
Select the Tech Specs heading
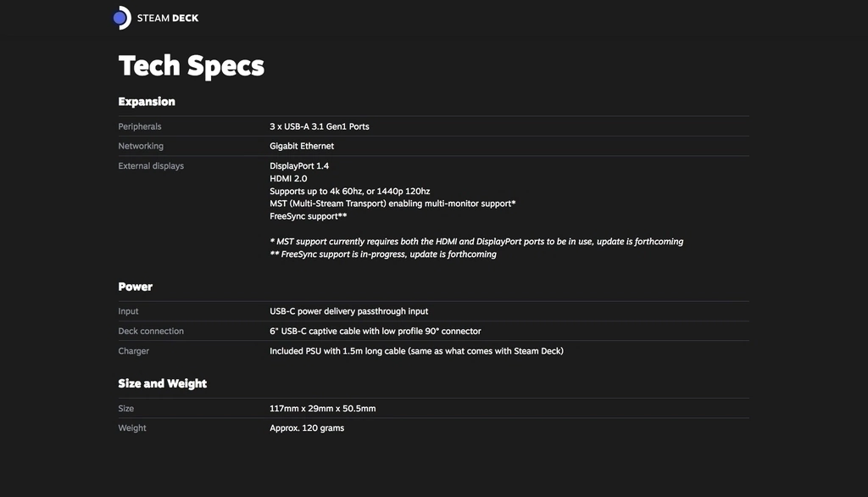[191, 66]
